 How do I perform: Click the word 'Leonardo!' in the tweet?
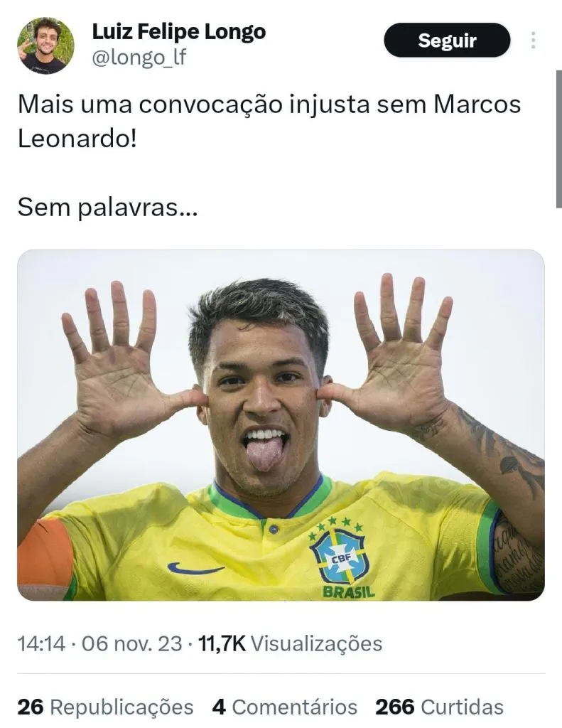click(77, 139)
